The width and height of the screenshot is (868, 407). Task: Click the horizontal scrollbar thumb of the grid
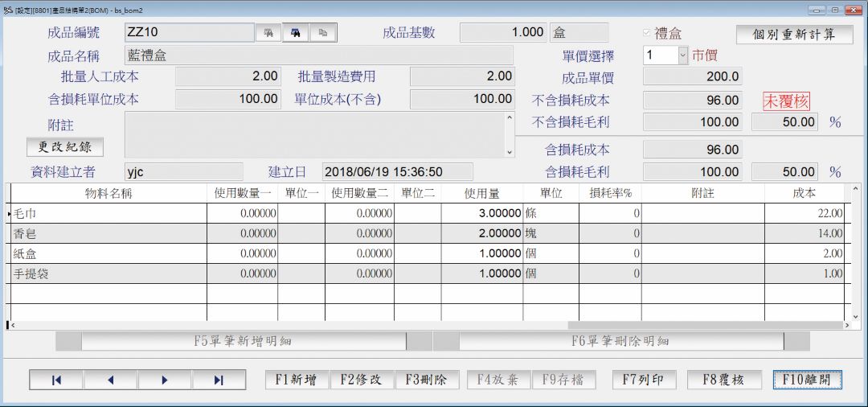tap(706, 326)
